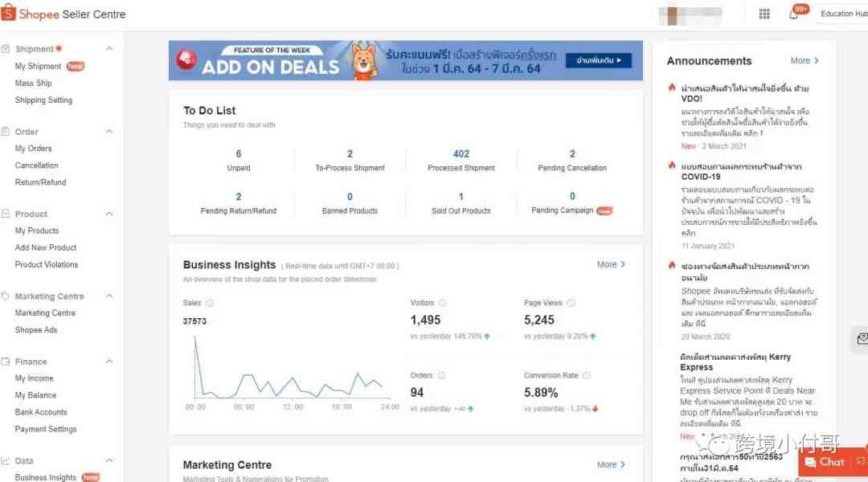868x482 pixels.
Task: Collapse the Data sidebar section
Action: pos(109,460)
